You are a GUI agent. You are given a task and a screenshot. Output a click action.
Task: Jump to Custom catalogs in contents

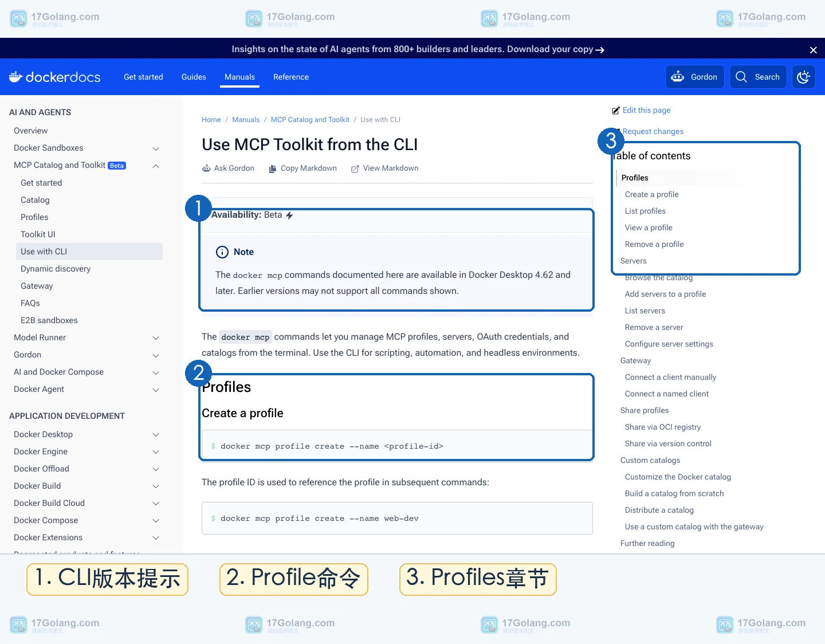(x=650, y=460)
